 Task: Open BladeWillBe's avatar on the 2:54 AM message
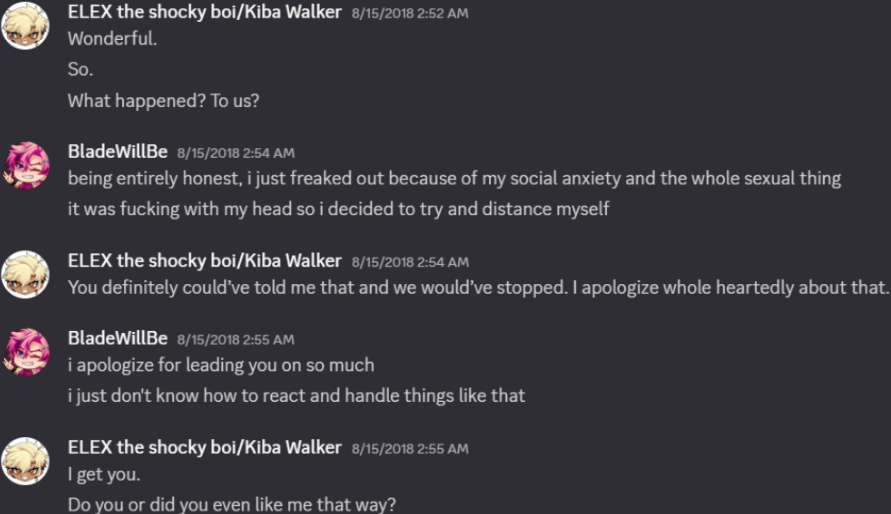(x=27, y=165)
